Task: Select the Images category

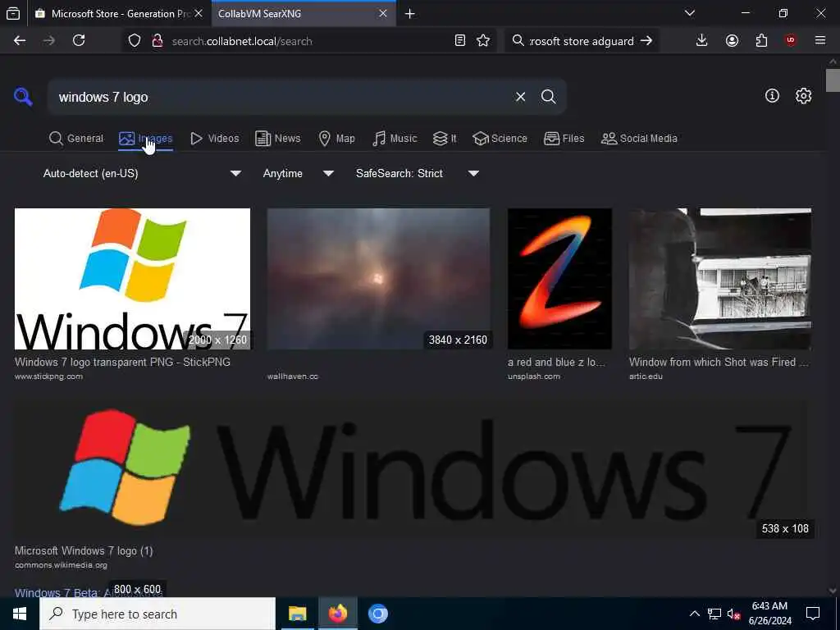Action: (146, 139)
